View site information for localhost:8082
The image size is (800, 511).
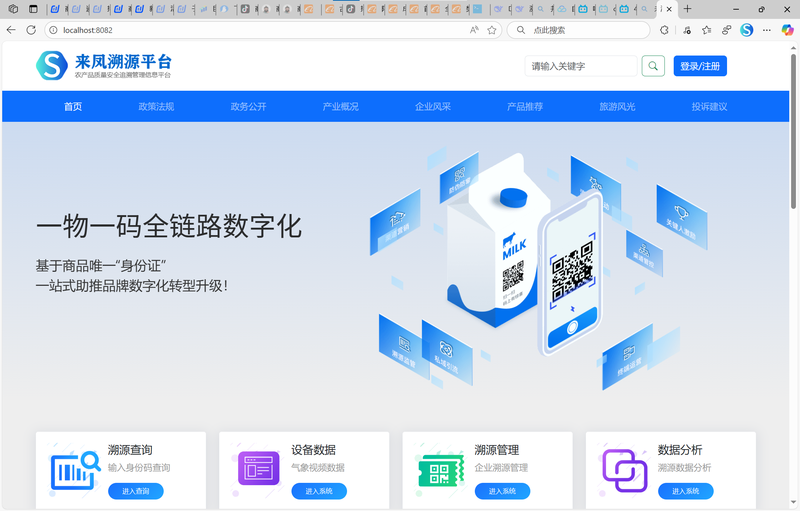(x=53, y=30)
